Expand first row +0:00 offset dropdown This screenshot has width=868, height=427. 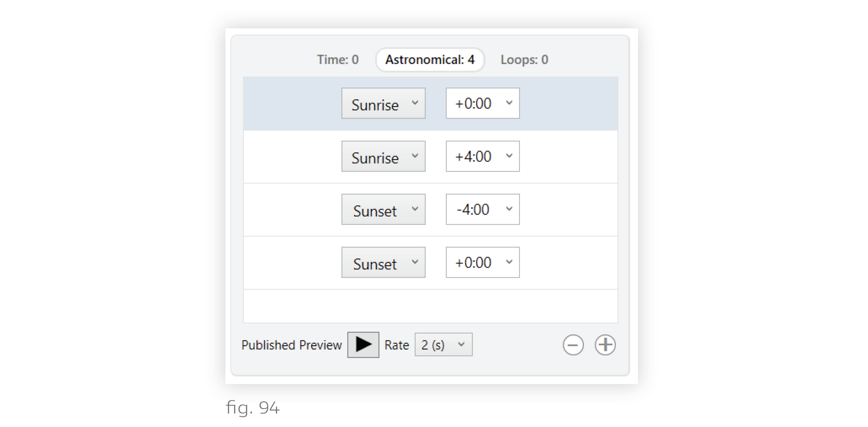[x=482, y=103]
